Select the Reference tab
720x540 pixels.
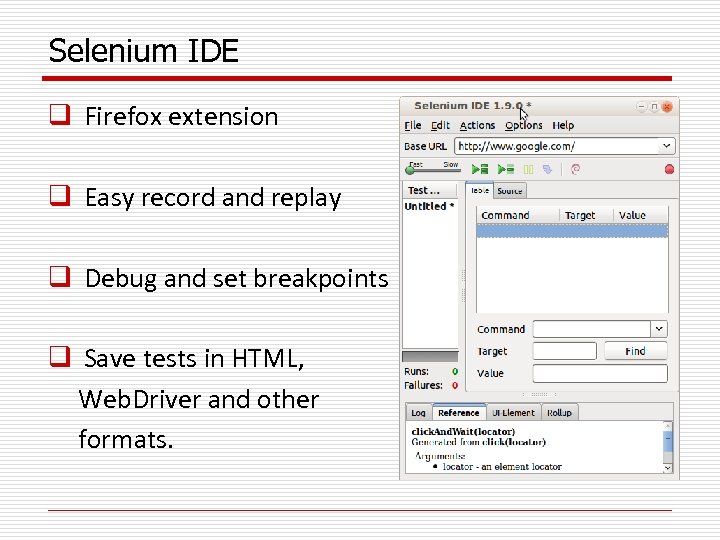(x=458, y=412)
